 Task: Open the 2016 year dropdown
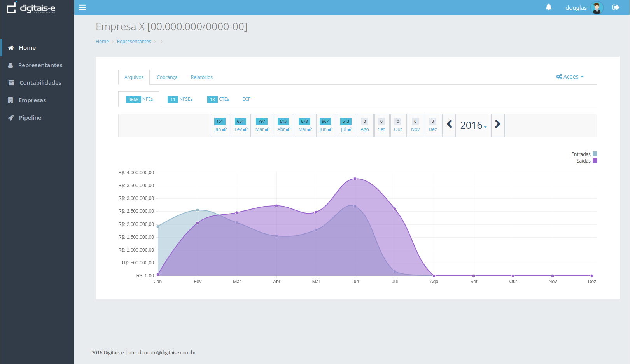click(473, 125)
